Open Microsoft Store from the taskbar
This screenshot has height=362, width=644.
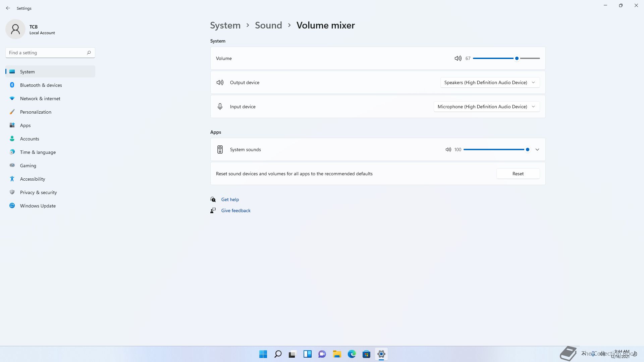(x=366, y=354)
